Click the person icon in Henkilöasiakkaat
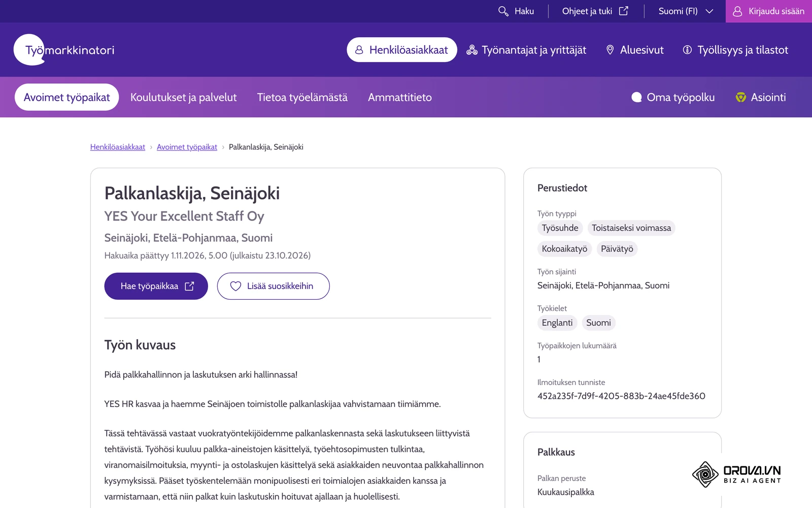The image size is (812, 508). [x=359, y=50]
